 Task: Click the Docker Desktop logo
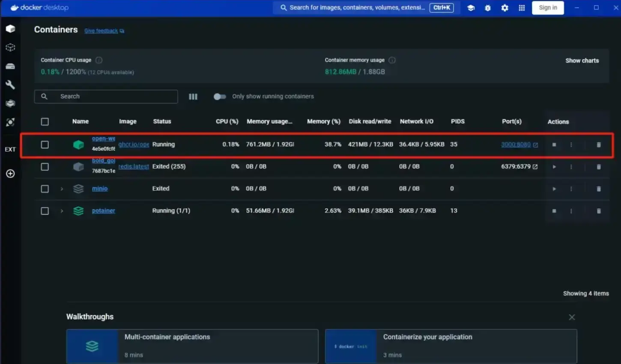(39, 8)
